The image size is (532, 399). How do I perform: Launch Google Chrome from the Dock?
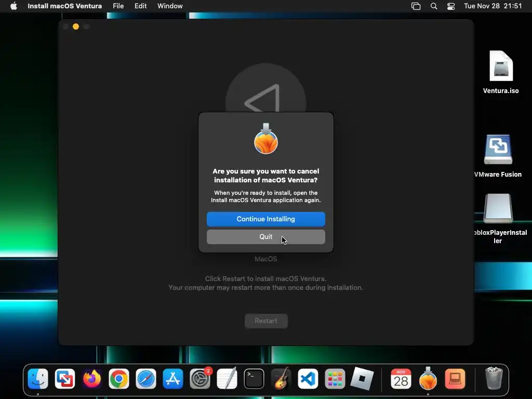point(119,379)
